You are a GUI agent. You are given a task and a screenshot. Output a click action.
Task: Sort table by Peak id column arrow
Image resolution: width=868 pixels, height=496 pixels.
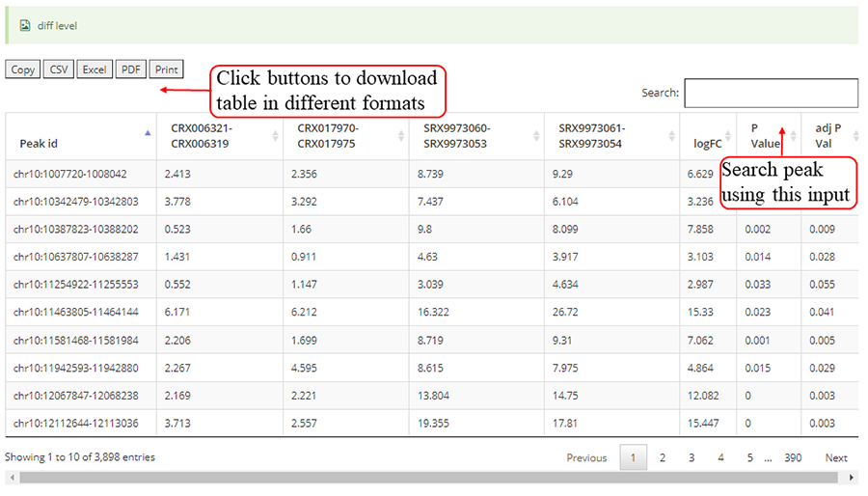147,135
